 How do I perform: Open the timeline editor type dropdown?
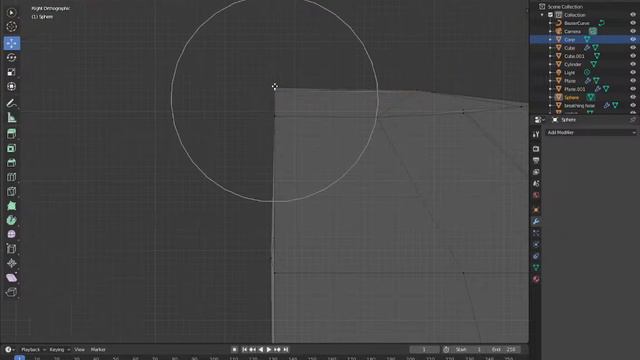[10, 349]
